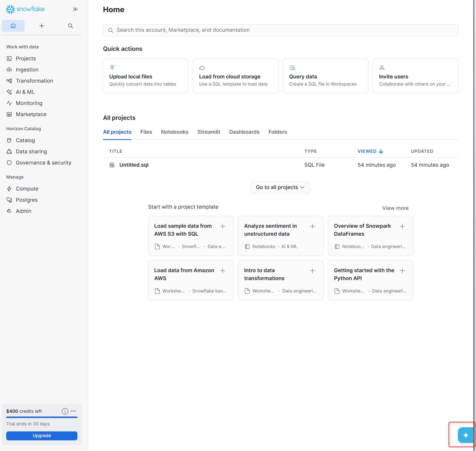Click the View more templates link
Viewport: 476px width, 451px height.
395,208
